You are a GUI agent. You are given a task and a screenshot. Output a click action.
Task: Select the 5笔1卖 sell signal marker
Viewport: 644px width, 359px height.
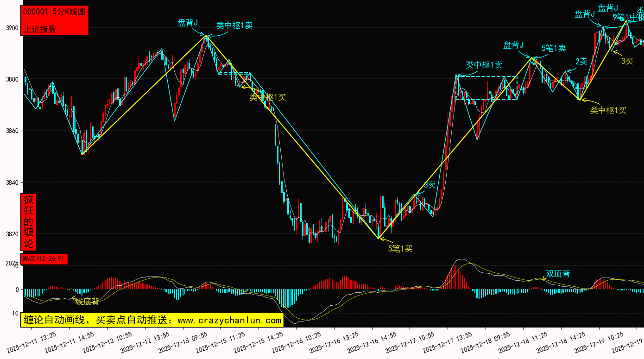pyautogui.click(x=554, y=48)
